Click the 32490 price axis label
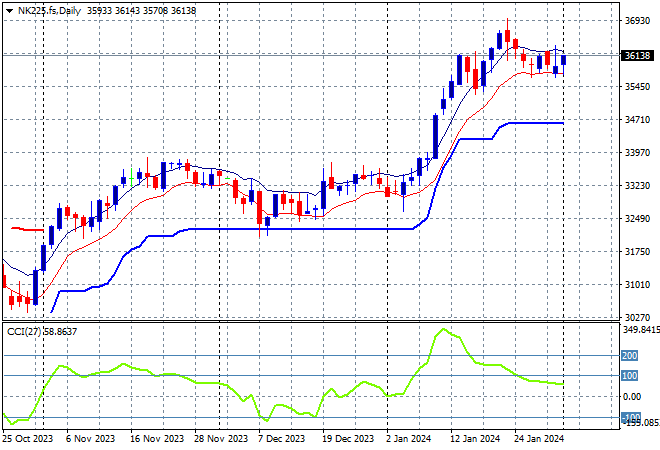 [x=637, y=219]
